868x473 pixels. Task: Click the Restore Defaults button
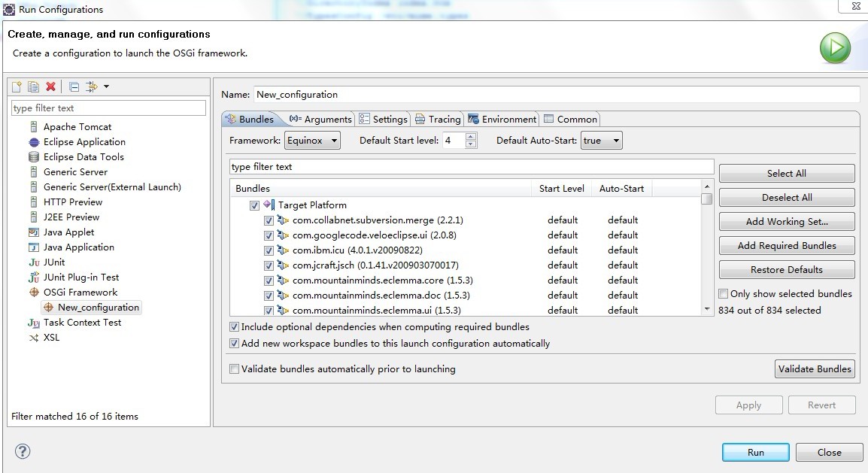(x=787, y=270)
